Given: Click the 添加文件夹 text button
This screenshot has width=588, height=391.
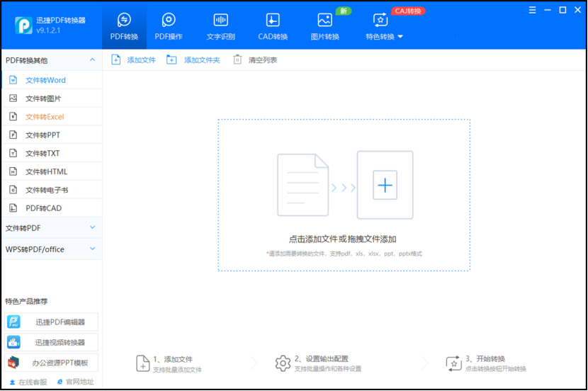Looking at the screenshot, I should (202, 60).
